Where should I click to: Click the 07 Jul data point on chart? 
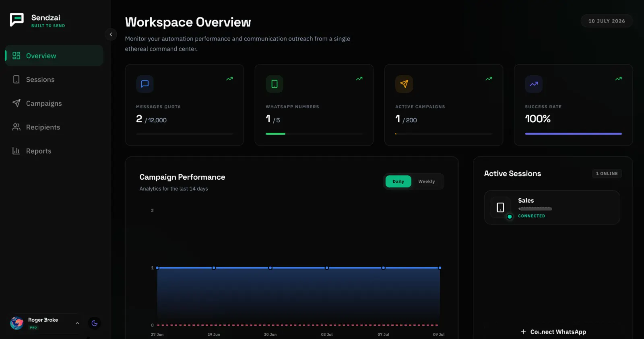pyautogui.click(x=384, y=268)
